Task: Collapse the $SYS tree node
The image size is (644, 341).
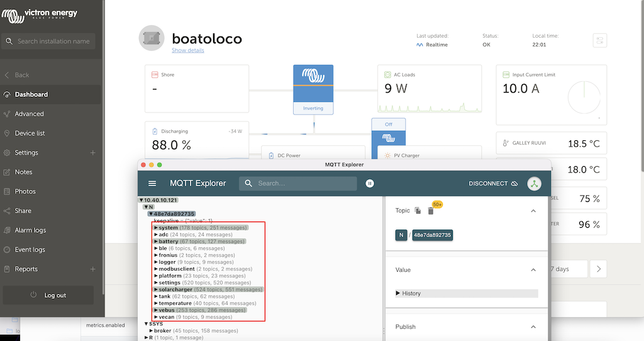Action: pos(146,324)
